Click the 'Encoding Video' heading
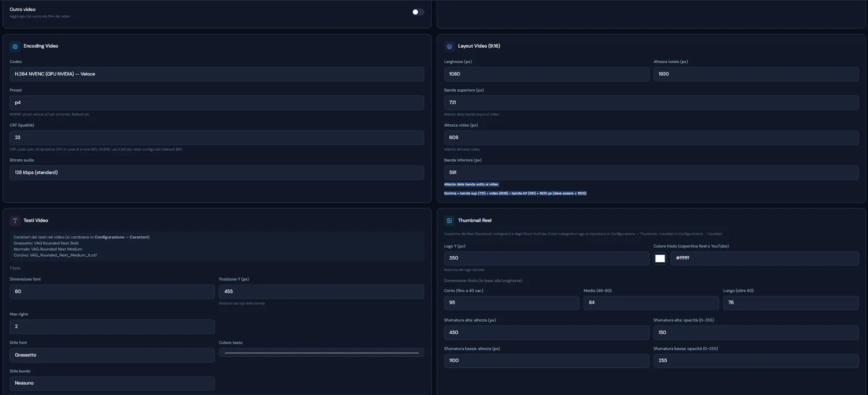868x395 pixels. (x=41, y=46)
